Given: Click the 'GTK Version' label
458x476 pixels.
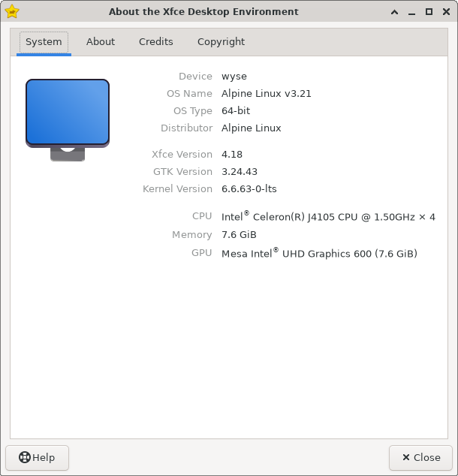Looking at the screenshot, I should click(182, 171).
